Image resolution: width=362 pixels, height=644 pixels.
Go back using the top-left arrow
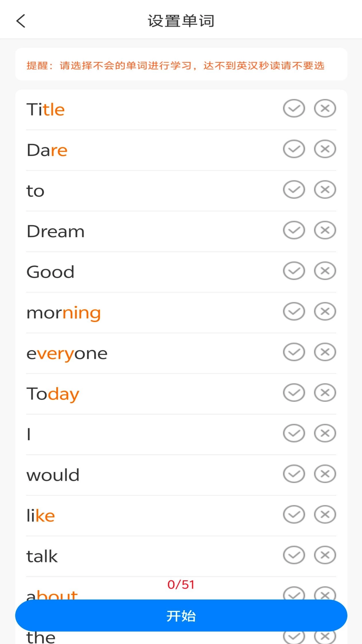click(x=21, y=21)
